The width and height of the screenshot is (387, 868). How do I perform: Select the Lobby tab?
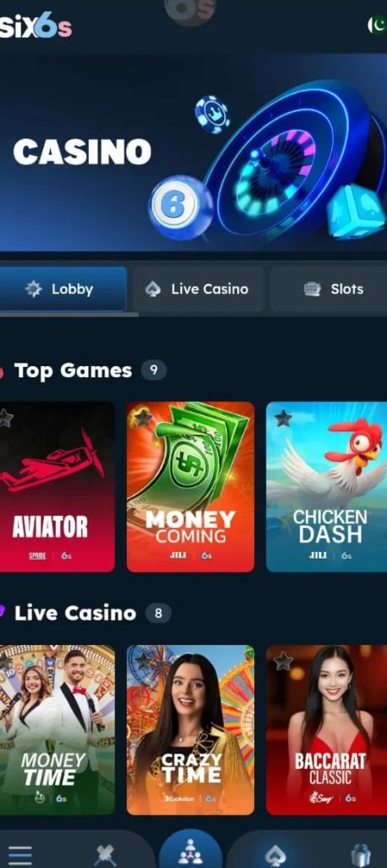[63, 289]
